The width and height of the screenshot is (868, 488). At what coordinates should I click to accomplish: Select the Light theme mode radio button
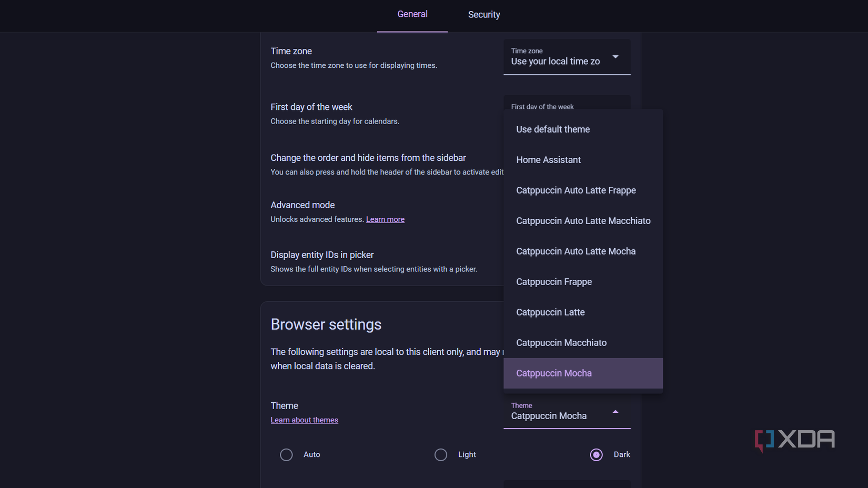click(x=441, y=454)
